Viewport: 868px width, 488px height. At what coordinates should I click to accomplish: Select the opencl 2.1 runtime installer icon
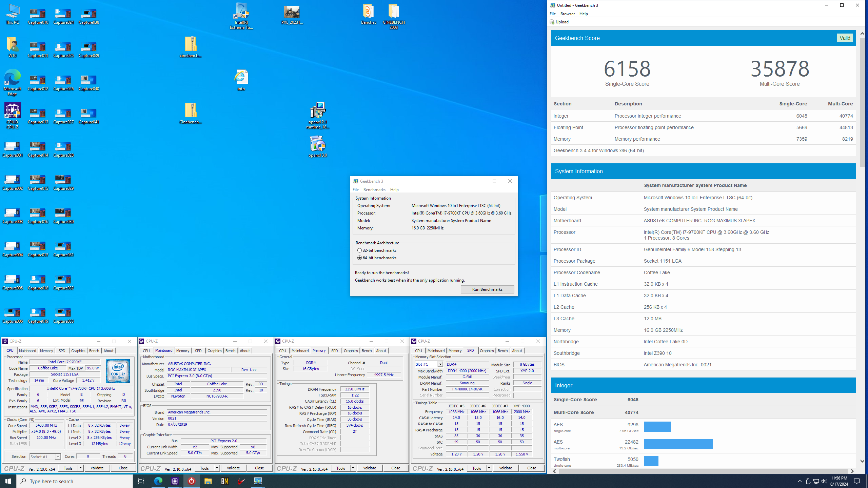(318, 116)
